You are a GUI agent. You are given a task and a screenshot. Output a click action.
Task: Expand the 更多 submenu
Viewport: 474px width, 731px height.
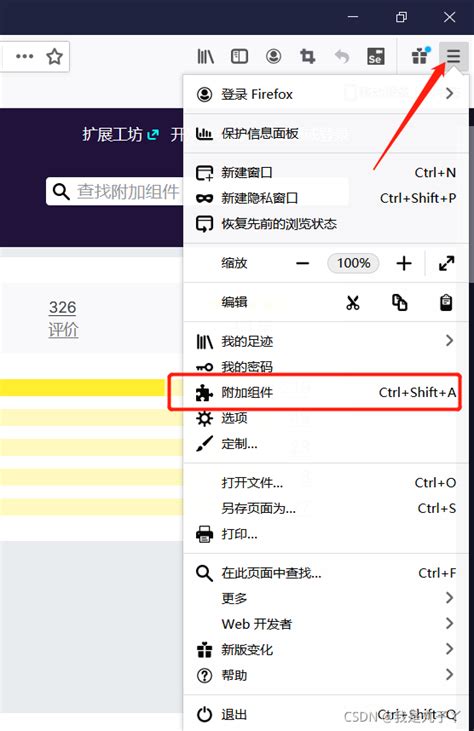[326, 598]
